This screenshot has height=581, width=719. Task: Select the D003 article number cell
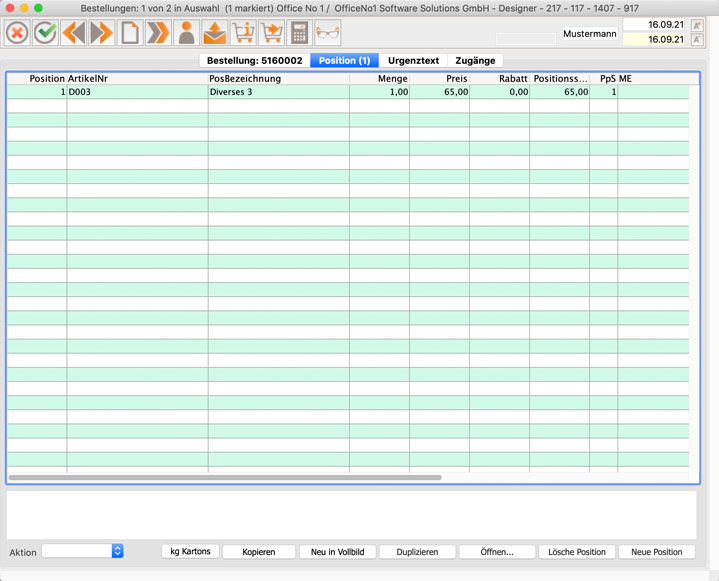pyautogui.click(x=137, y=92)
